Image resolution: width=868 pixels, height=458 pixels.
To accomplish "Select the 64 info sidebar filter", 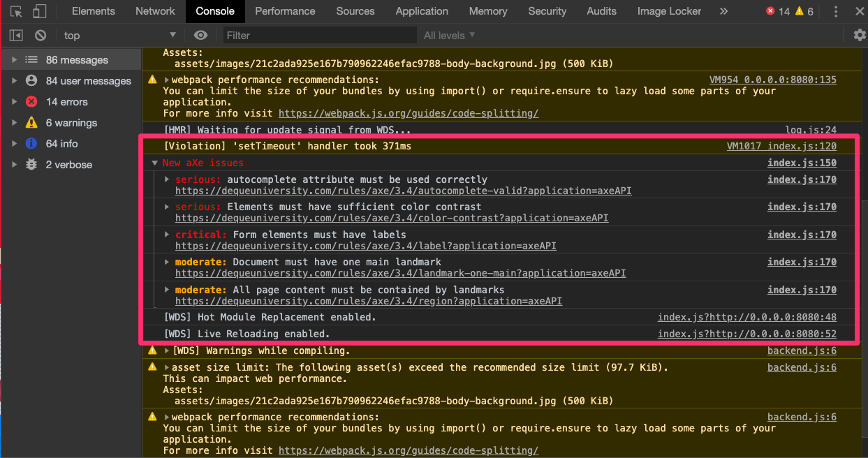I will point(71,144).
